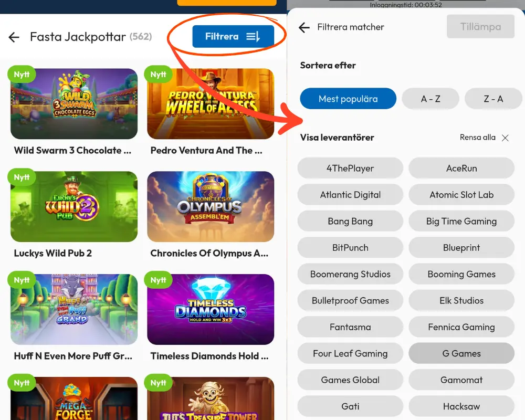Toggle the Big Time Gaming provider
Screen dimensions: 525x420
[461, 221]
